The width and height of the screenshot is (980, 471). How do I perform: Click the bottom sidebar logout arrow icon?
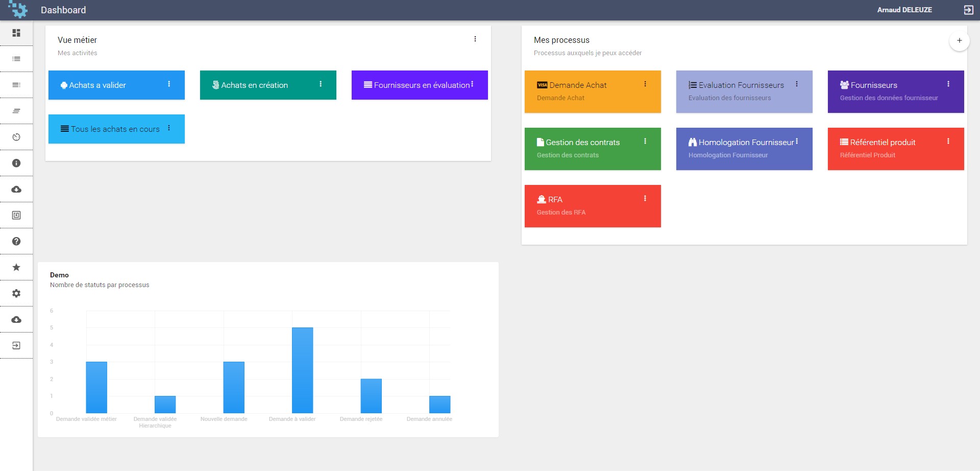[x=16, y=345]
